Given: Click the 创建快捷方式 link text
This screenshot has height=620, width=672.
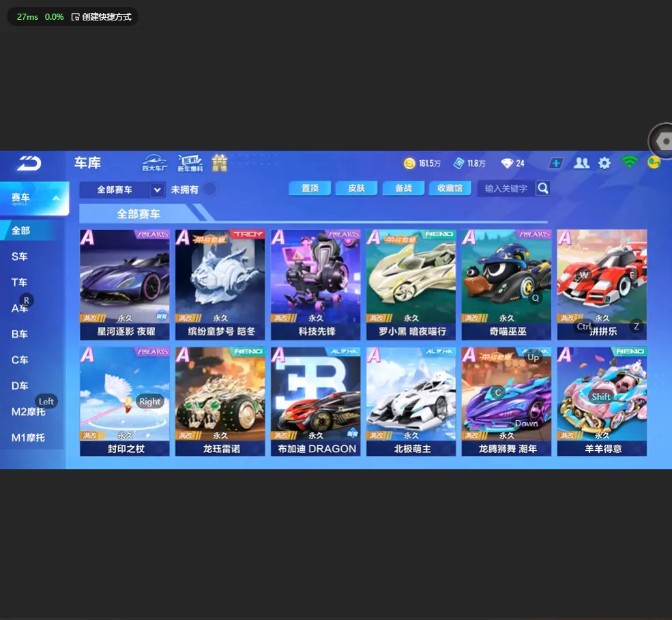Looking at the screenshot, I should coord(106,17).
